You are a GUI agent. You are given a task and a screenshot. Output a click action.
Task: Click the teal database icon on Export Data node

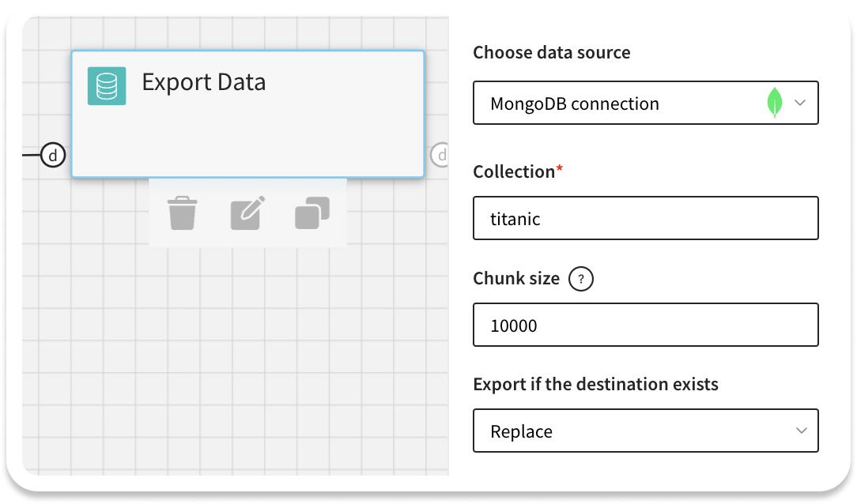click(107, 86)
